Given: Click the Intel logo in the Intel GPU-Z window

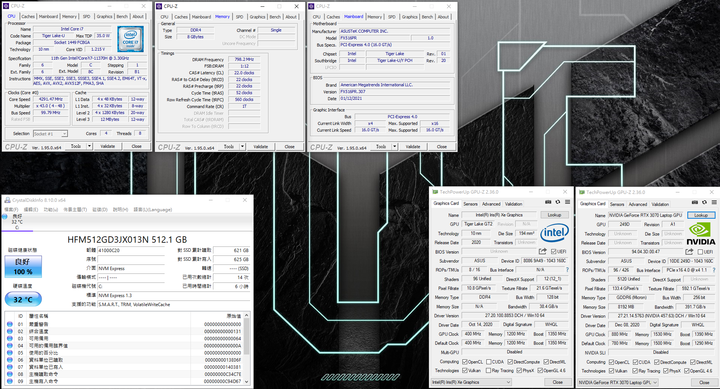Looking at the screenshot, I should pyautogui.click(x=554, y=232).
